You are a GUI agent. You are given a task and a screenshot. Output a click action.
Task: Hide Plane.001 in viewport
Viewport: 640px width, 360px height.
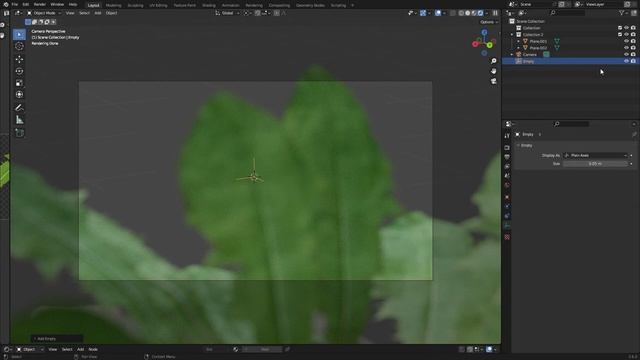tap(626, 41)
